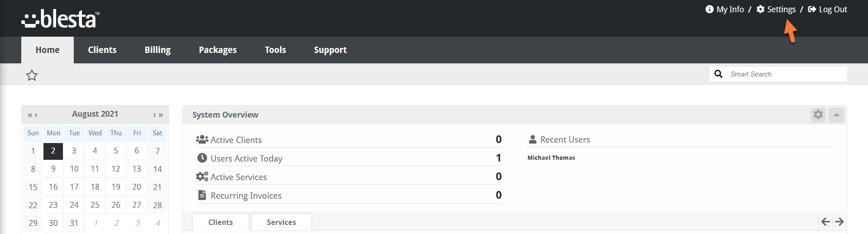Go to next month in calendar

pos(154,115)
